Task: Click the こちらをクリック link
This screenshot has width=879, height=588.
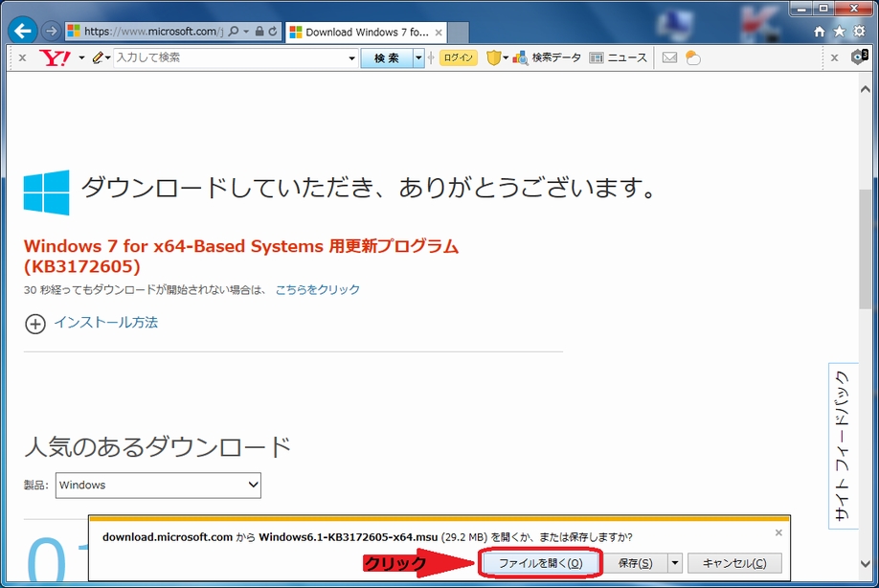Action: tap(317, 290)
